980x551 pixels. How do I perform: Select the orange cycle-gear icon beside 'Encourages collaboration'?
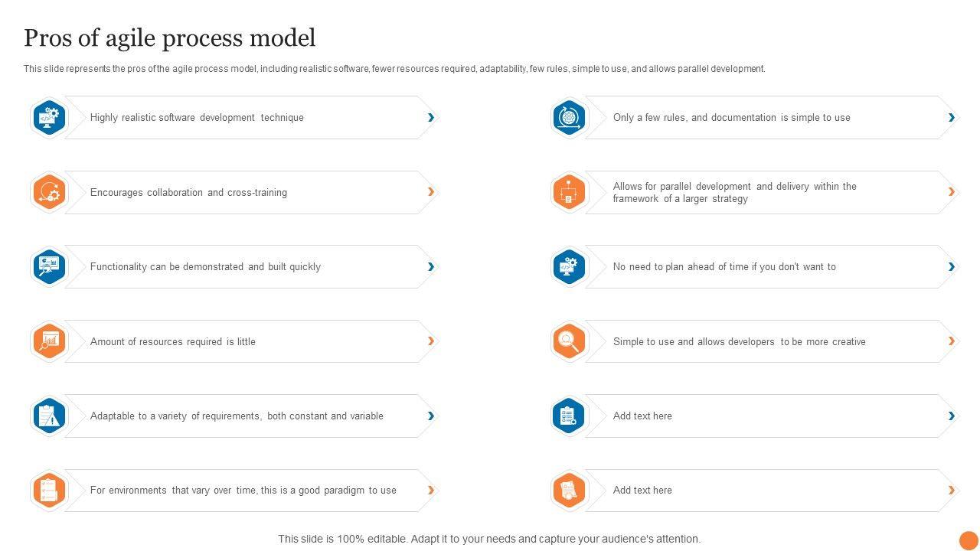49,192
